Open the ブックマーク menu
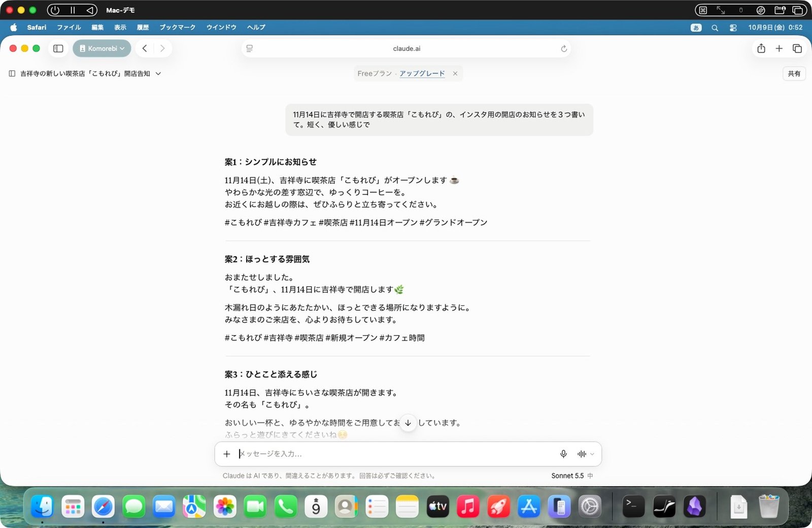 click(178, 27)
